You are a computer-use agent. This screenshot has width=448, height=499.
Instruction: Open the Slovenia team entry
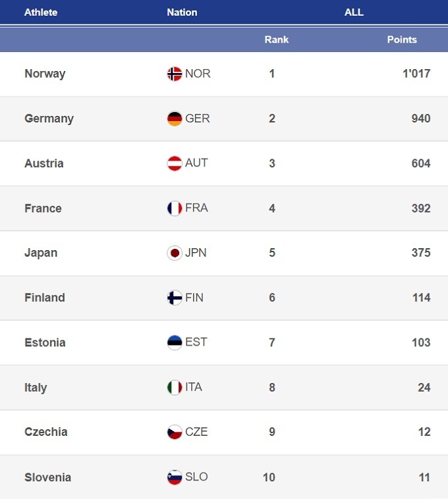47,477
